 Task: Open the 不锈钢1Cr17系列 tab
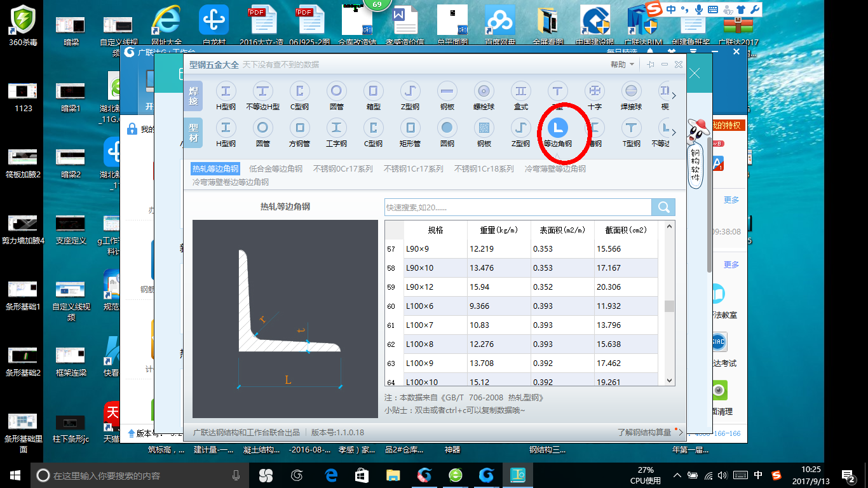(x=414, y=169)
